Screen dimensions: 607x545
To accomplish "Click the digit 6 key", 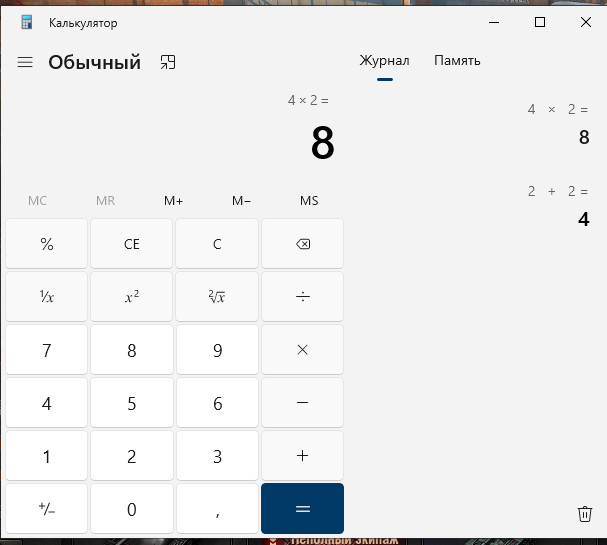I will (217, 403).
